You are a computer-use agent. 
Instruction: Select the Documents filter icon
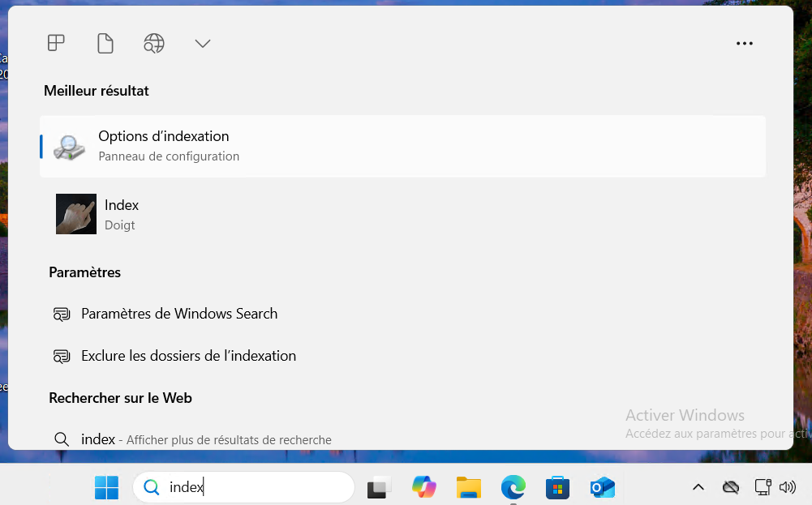click(105, 43)
